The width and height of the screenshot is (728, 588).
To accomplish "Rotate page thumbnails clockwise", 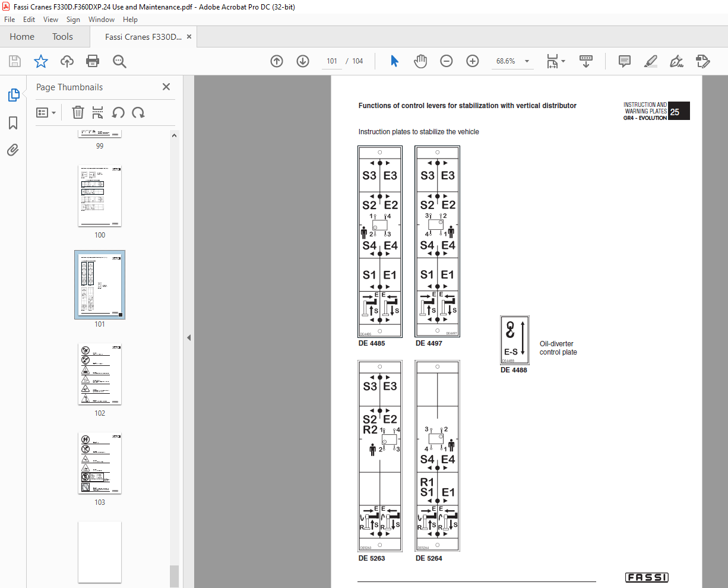I will tap(138, 112).
